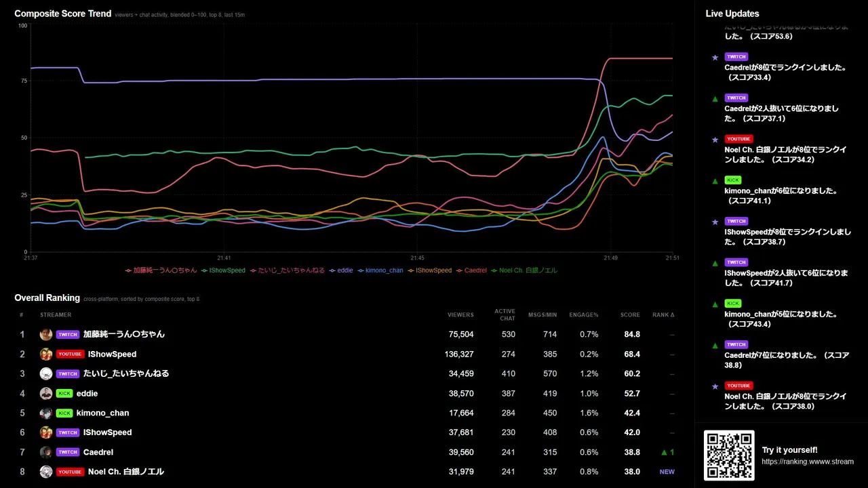
Task: Click the active chat value '530'
Action: pyautogui.click(x=509, y=335)
